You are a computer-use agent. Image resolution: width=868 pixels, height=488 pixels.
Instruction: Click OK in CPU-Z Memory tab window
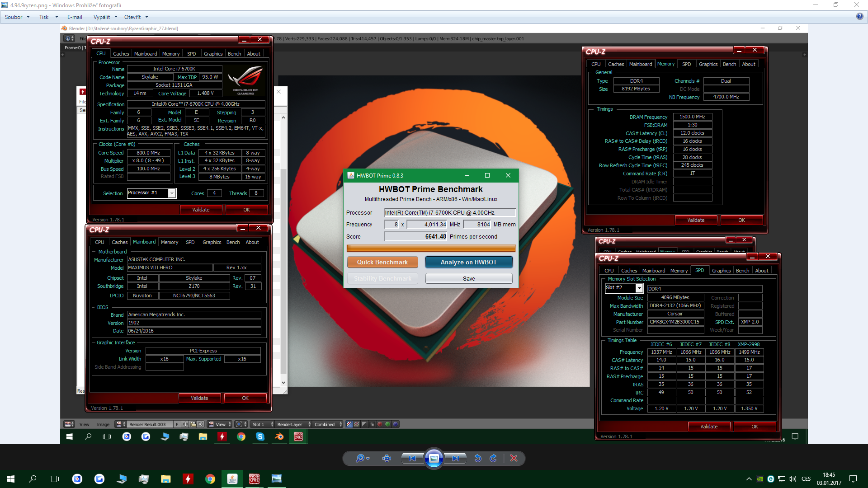pyautogui.click(x=741, y=220)
